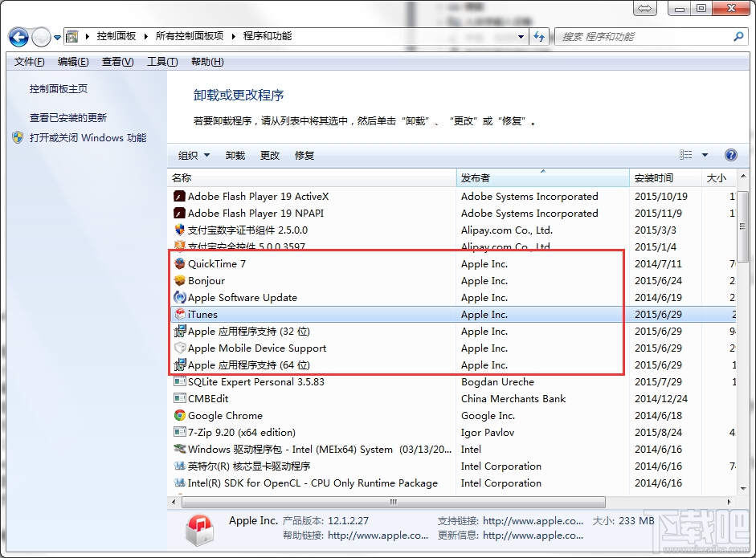Open the 编辑(E) menu
The image size is (756, 558).
(x=73, y=62)
